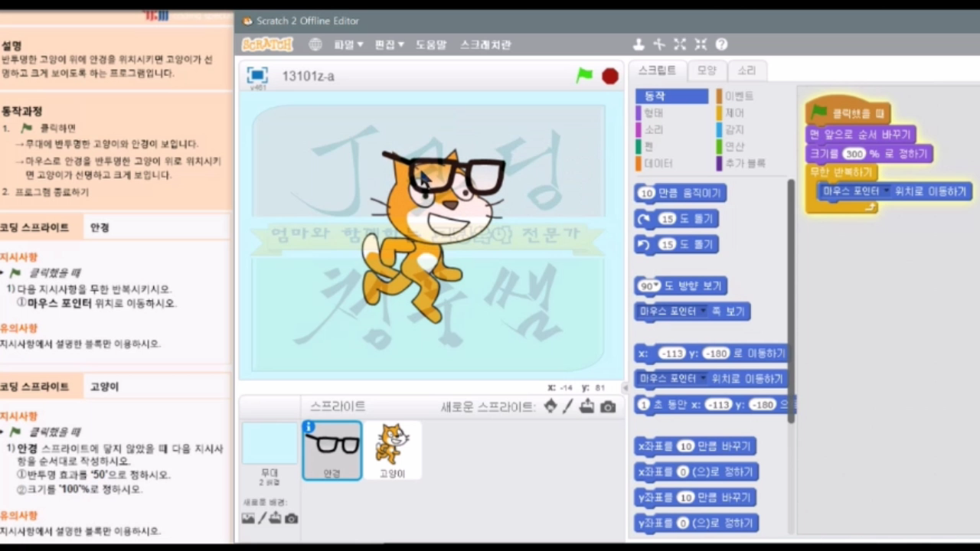Switch stage to presentation mode

point(256,75)
